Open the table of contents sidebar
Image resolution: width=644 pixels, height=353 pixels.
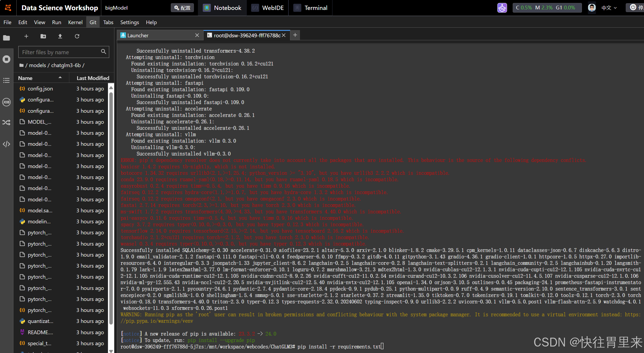pyautogui.click(x=6, y=80)
